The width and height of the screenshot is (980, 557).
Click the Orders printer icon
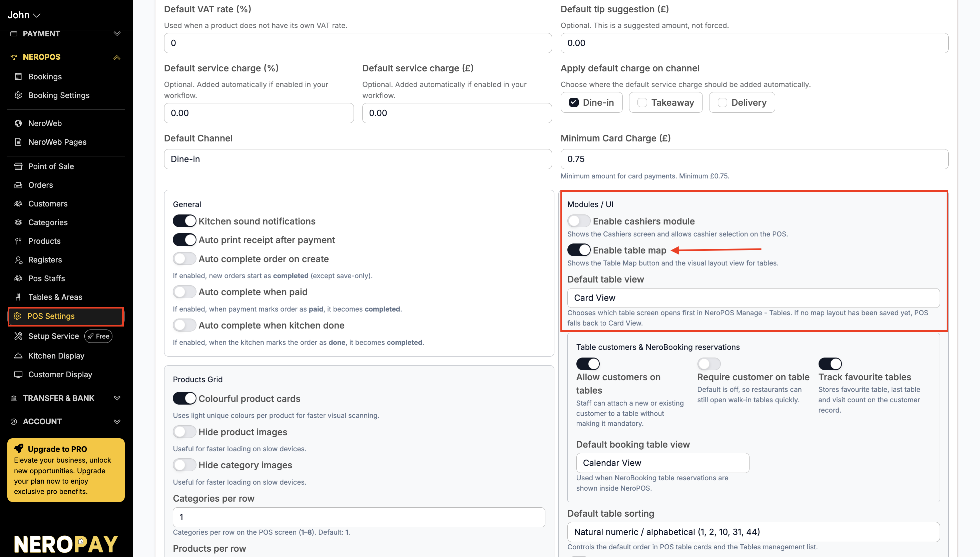tap(18, 185)
